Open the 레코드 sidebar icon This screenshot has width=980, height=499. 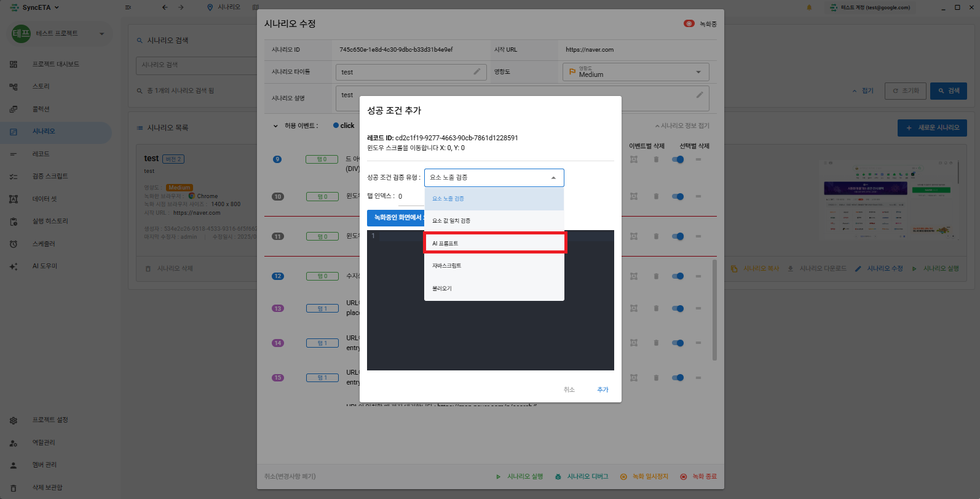[14, 154]
